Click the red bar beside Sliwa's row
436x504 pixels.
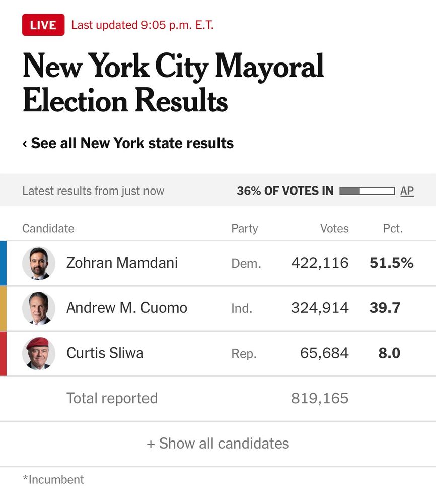coord(2,353)
